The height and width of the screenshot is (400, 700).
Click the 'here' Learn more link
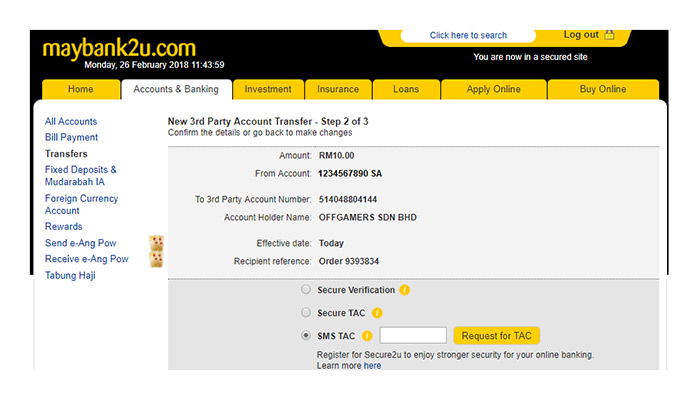(372, 366)
